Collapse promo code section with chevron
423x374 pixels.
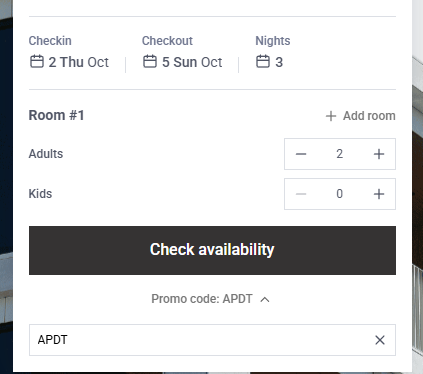point(265,299)
